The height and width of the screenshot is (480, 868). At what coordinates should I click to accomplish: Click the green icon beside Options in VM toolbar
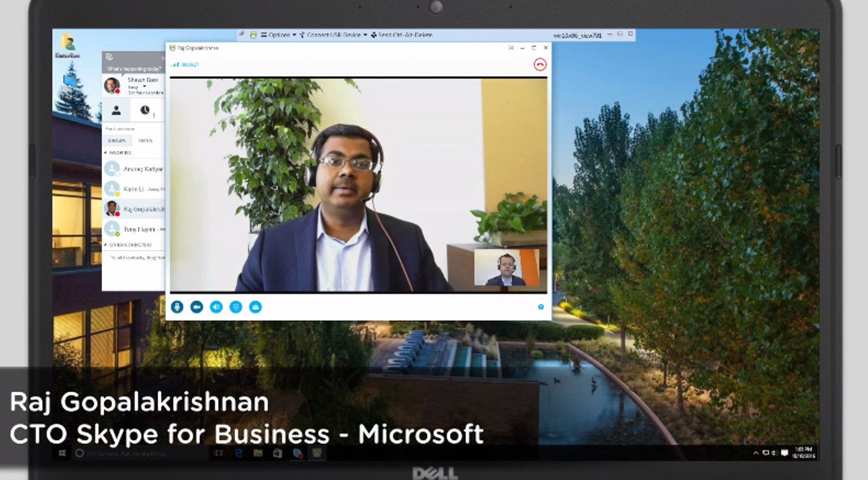[253, 34]
